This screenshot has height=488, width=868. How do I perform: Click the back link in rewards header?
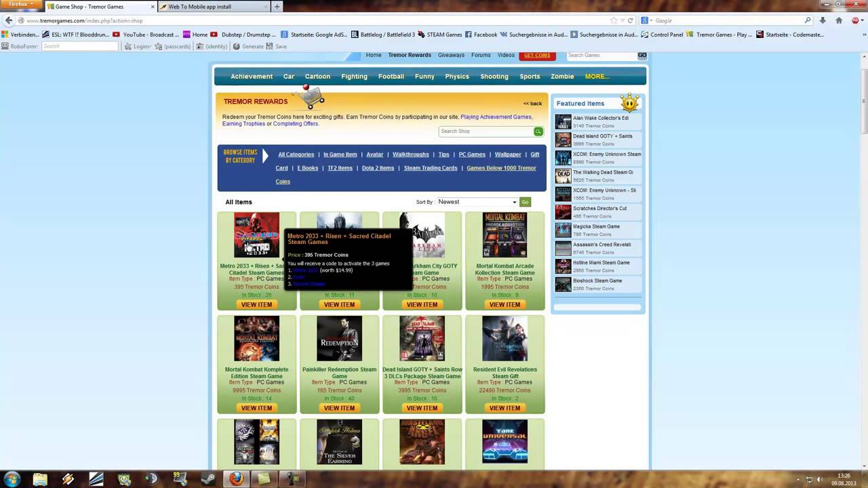(532, 104)
